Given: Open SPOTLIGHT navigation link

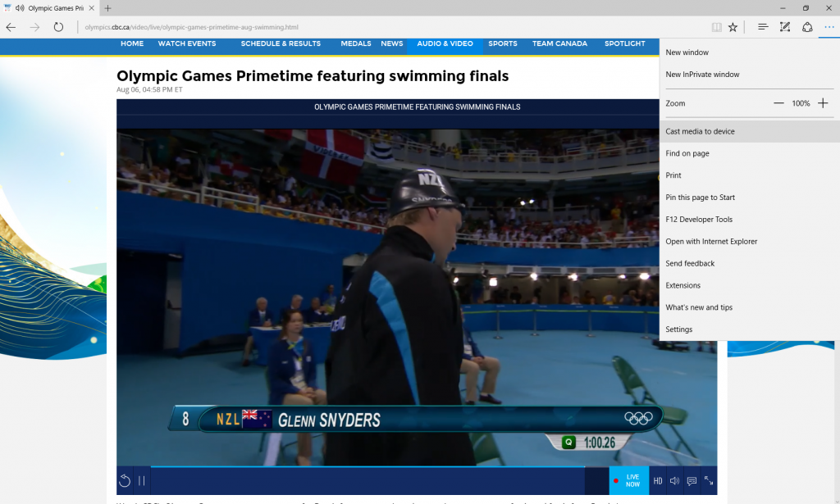Looking at the screenshot, I should pos(624,44).
